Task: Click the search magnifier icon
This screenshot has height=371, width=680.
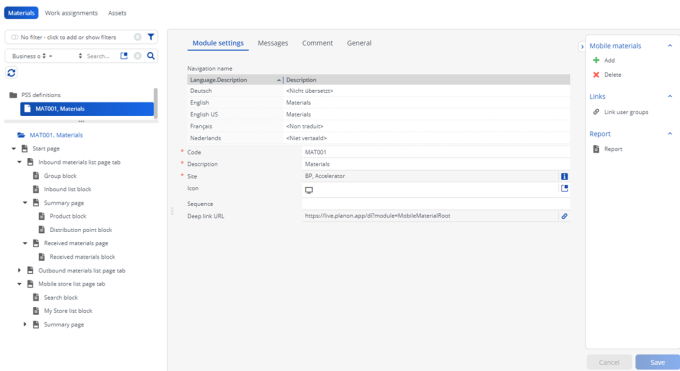Action: click(150, 56)
